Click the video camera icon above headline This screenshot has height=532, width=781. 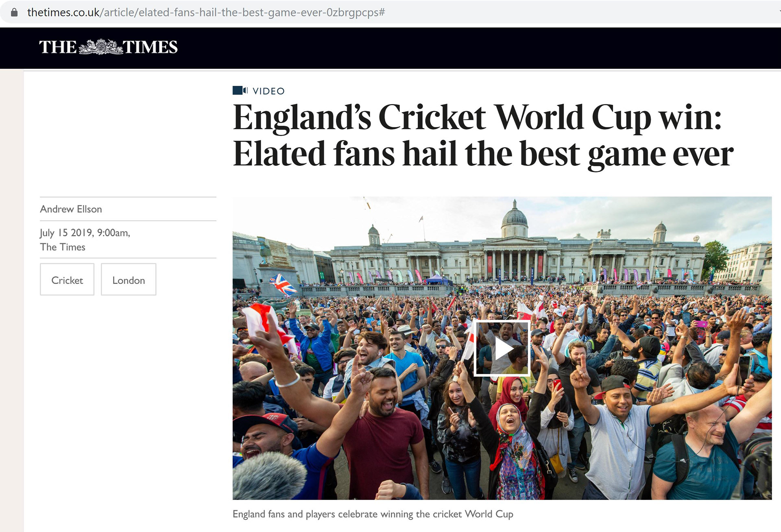pos(240,90)
